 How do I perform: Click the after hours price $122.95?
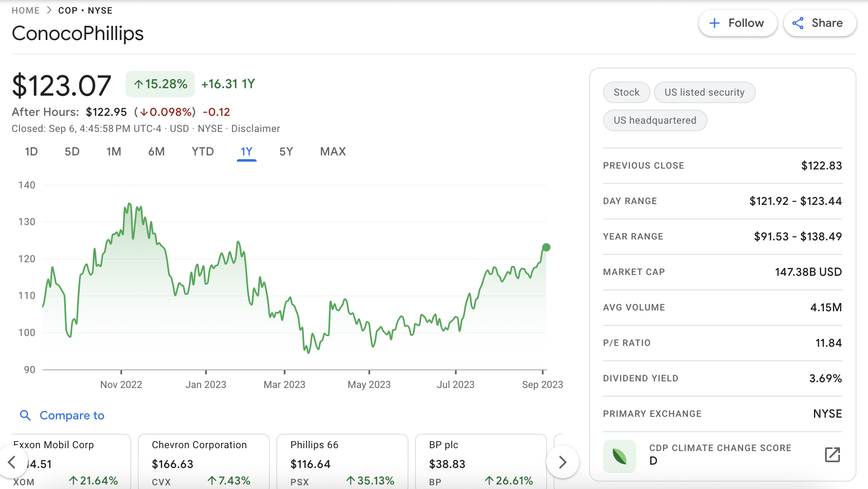[106, 112]
